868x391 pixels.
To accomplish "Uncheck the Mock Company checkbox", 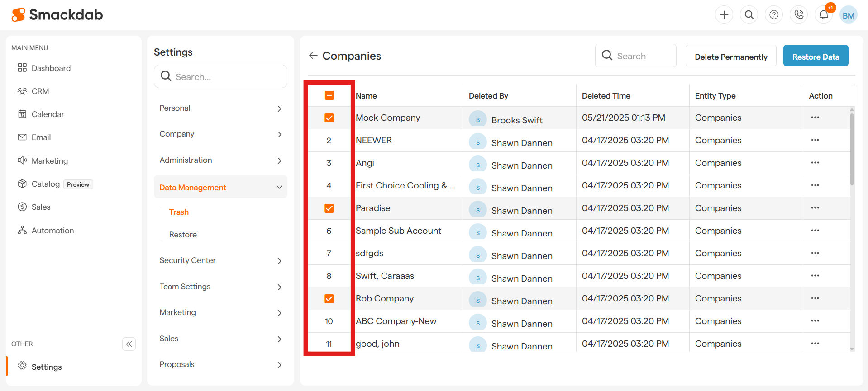I will click(329, 118).
